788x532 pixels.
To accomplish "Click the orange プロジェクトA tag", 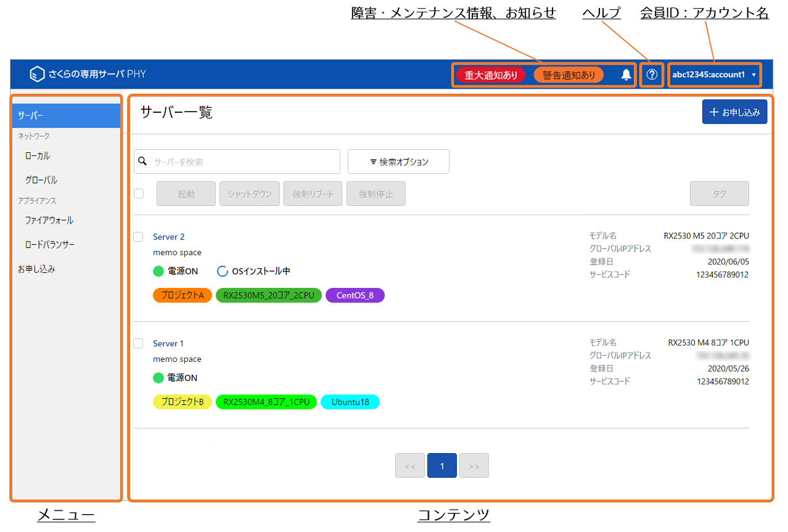I will pyautogui.click(x=183, y=295).
